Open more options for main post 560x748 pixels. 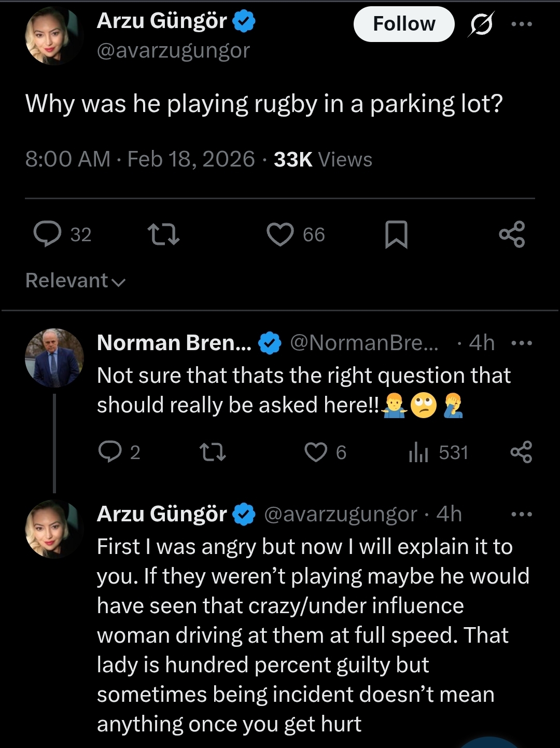(x=521, y=24)
